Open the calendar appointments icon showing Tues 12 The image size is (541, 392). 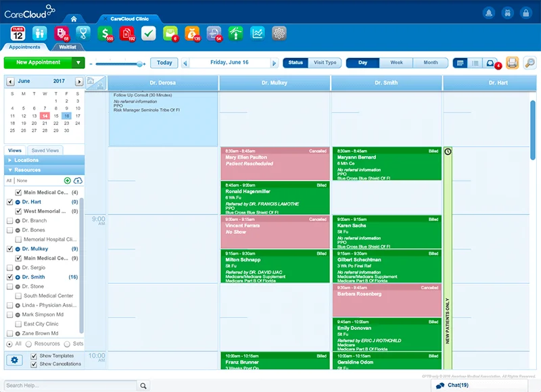pyautogui.click(x=17, y=32)
